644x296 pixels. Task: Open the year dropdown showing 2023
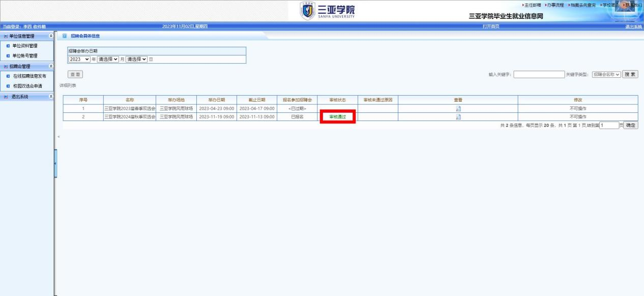point(79,59)
